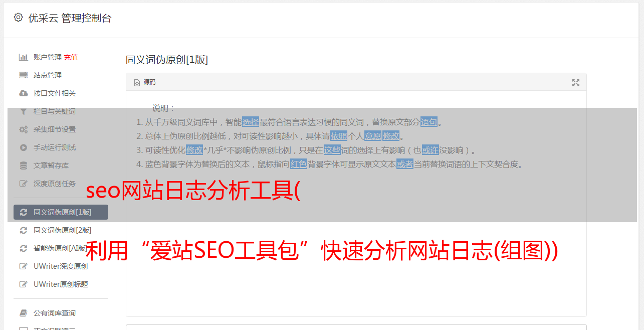Click the cloud upload icon for 接口文件相关

click(x=23, y=93)
